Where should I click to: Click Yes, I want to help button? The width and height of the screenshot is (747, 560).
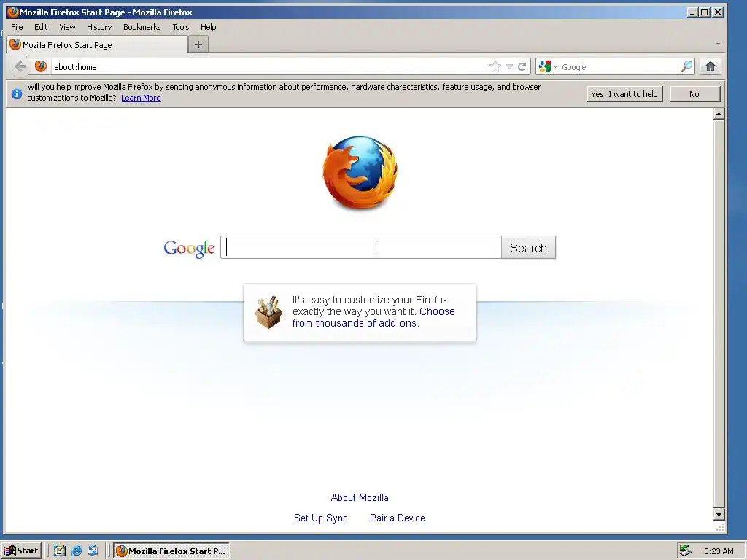coord(624,94)
